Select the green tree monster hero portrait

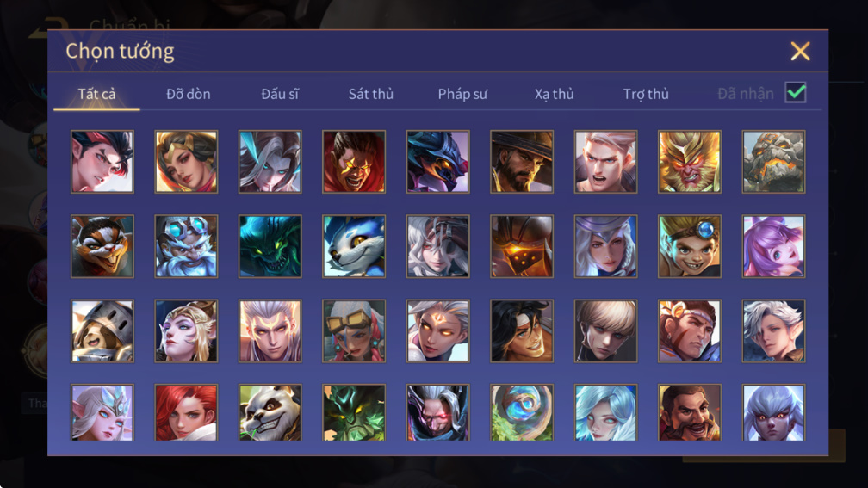[354, 412]
